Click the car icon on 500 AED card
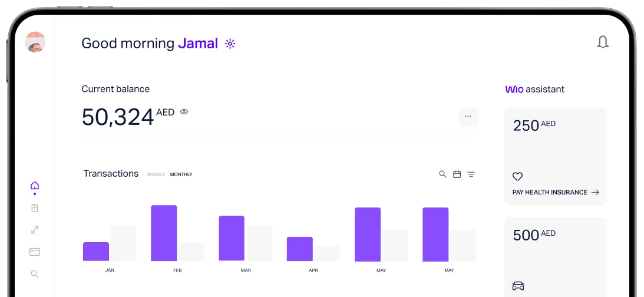The height and width of the screenshot is (297, 644). (518, 285)
